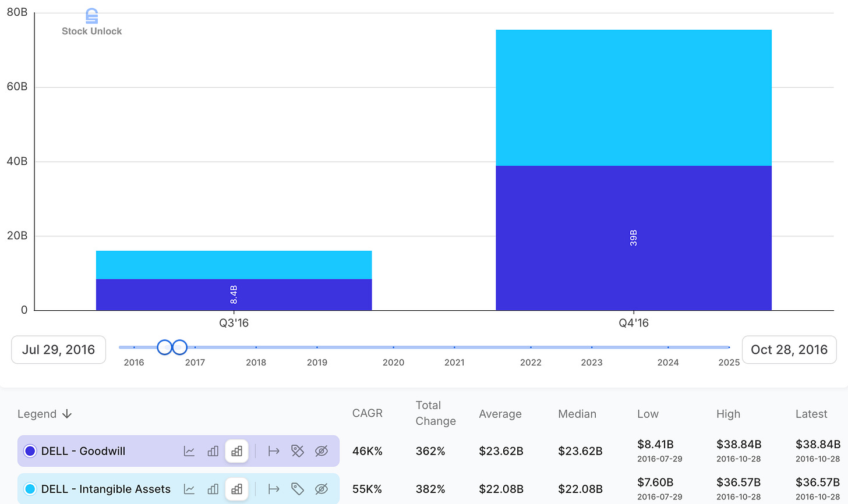Click the 55K% CAGR value for Intangible Assets
Screen dimensions: 848x504
click(x=367, y=489)
